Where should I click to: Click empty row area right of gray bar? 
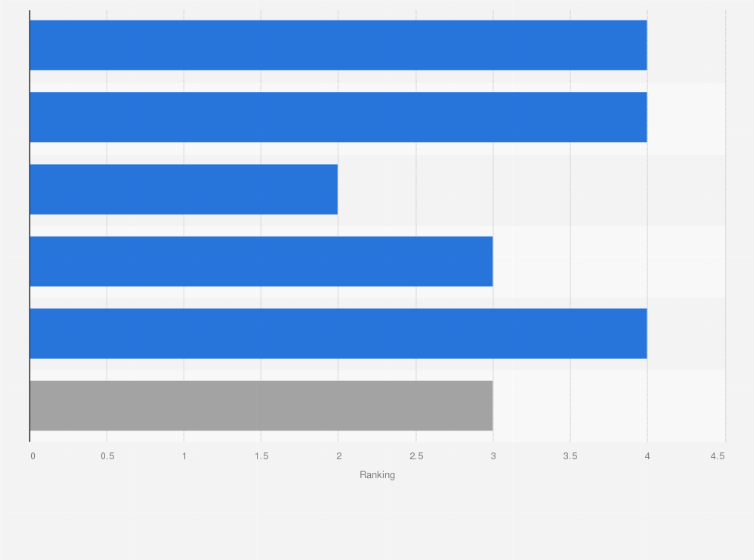click(x=608, y=405)
